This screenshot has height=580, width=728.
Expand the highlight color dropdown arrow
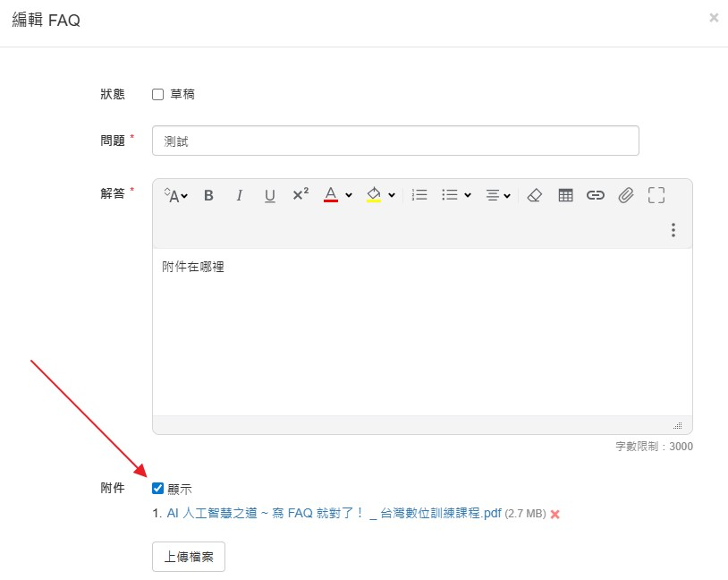tap(392, 195)
